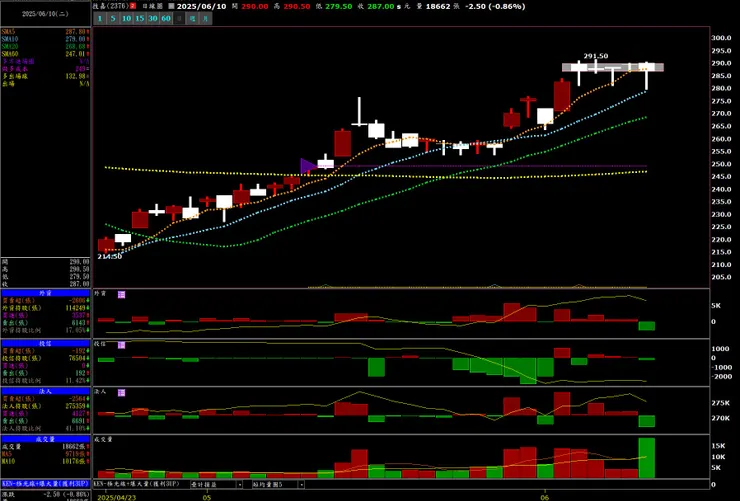The width and height of the screenshot is (740, 501).
Task: Click the MA5 row in the volume panel
Action: [x=45, y=454]
